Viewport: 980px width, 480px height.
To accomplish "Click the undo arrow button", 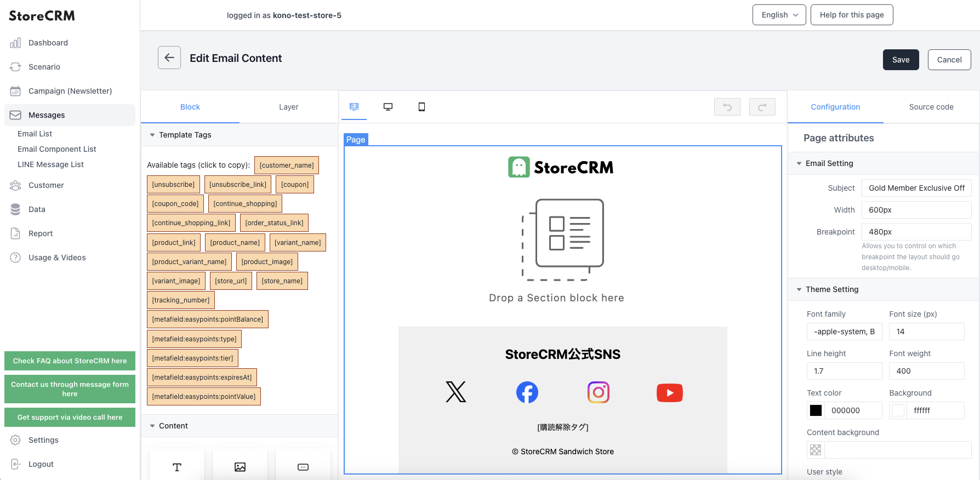I will point(727,107).
